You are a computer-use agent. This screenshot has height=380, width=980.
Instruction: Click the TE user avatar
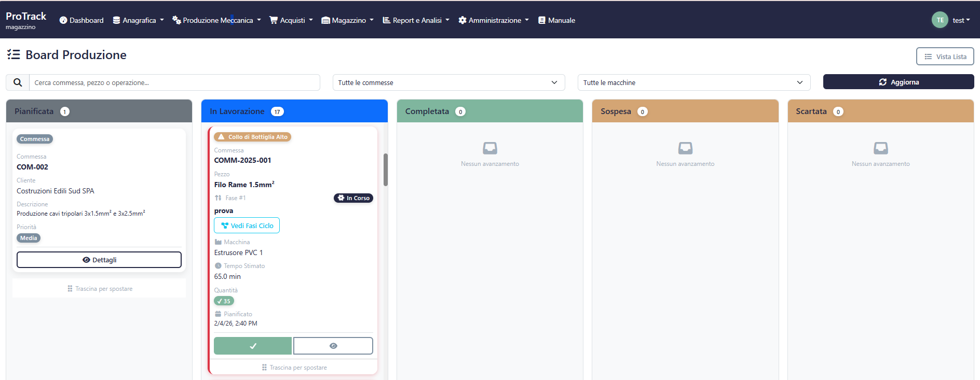click(940, 20)
